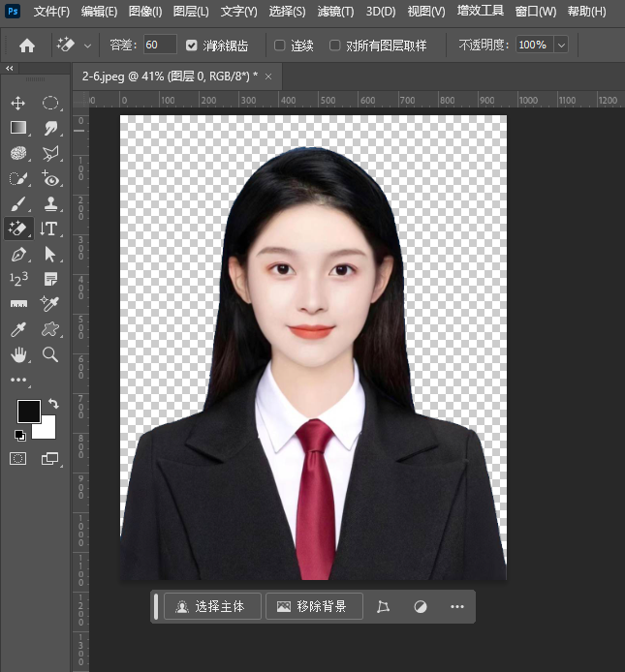The image size is (625, 672).
Task: Open the 帮助(H) menu
Action: click(x=587, y=12)
